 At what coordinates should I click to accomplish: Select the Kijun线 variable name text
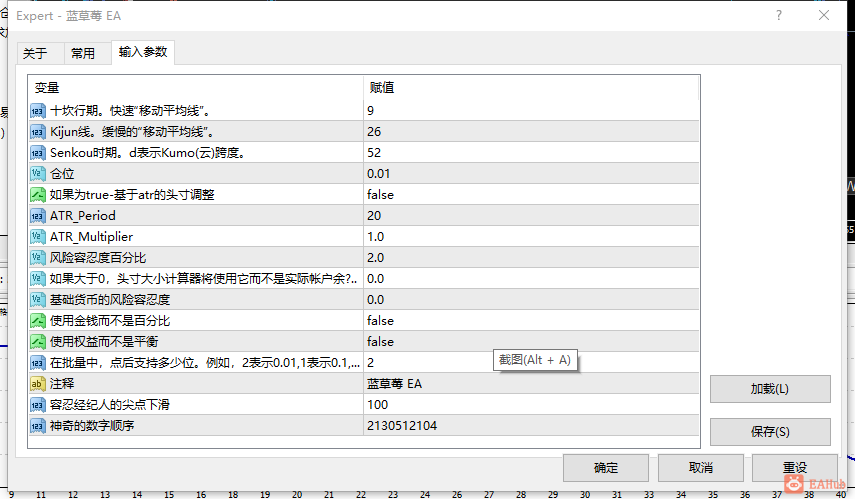(x=132, y=132)
